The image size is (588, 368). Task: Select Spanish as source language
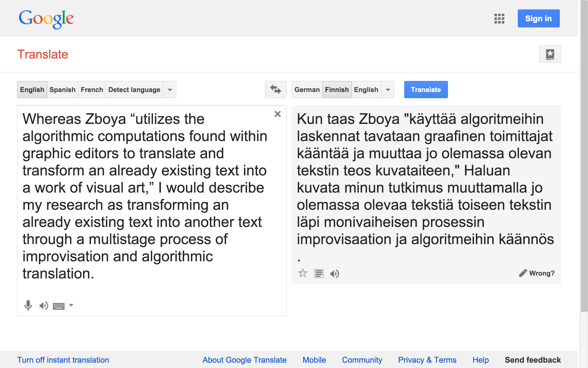[62, 90]
